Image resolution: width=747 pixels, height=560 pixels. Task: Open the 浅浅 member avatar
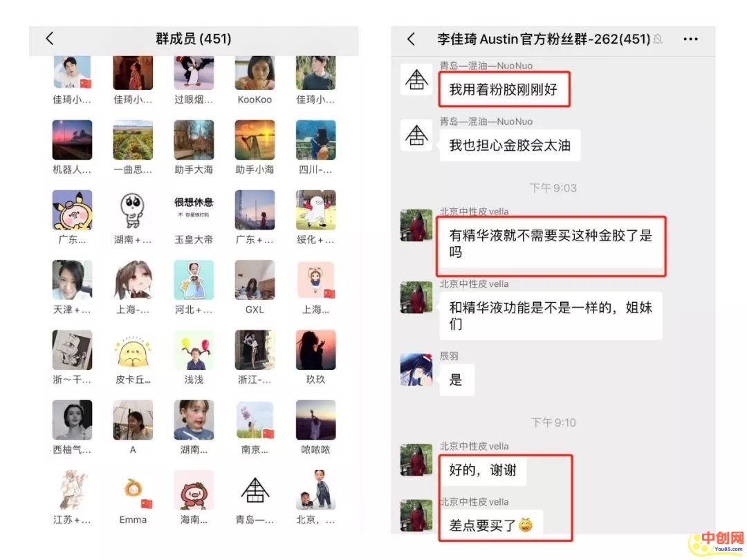[x=194, y=350]
